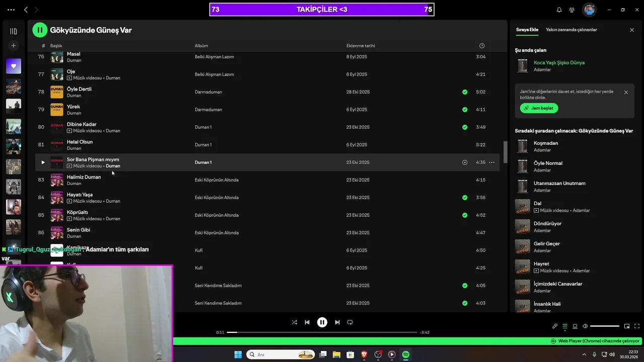Open the notifications bell
This screenshot has height=362, width=644.
tap(559, 10)
